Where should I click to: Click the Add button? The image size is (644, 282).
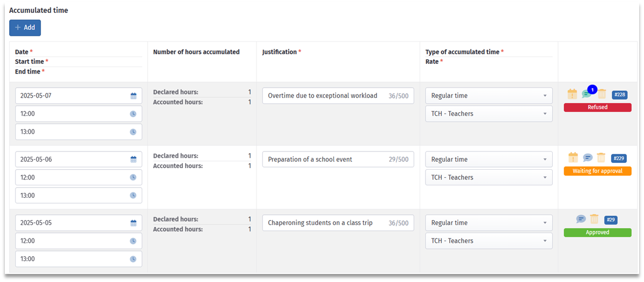[x=25, y=27]
